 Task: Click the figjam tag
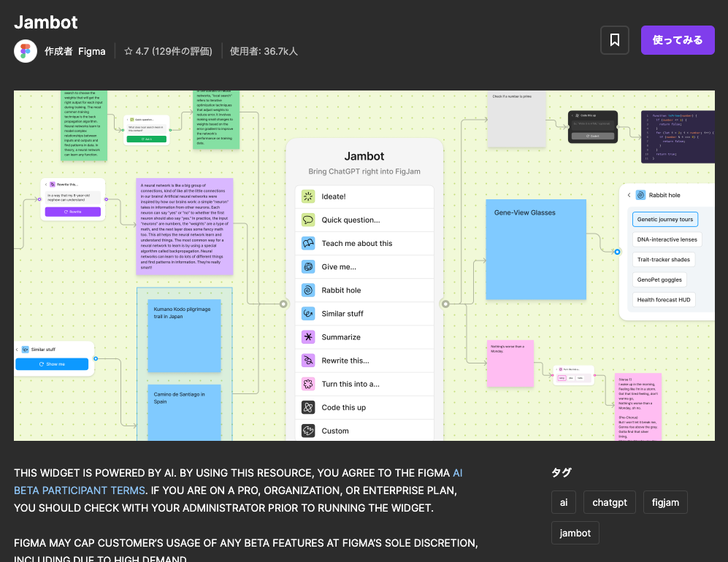[x=665, y=503]
